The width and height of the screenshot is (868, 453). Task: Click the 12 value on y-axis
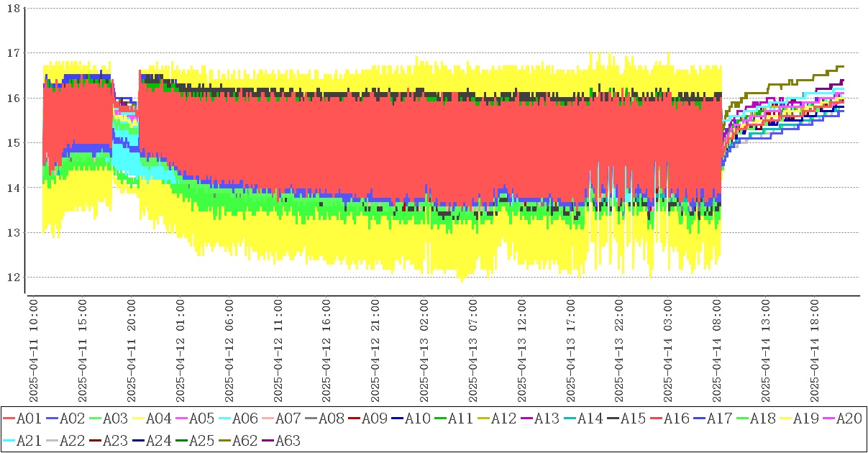[x=13, y=278]
